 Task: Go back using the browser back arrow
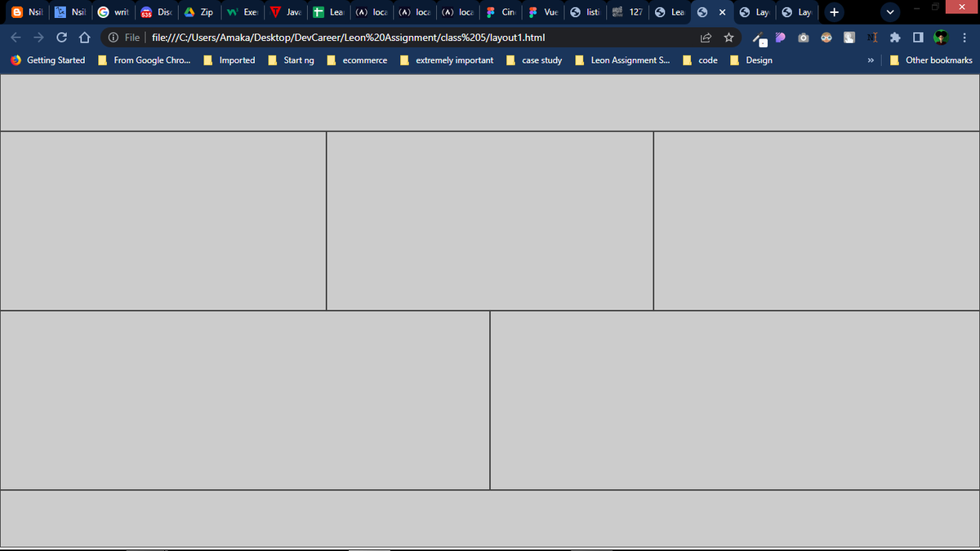coord(17,38)
